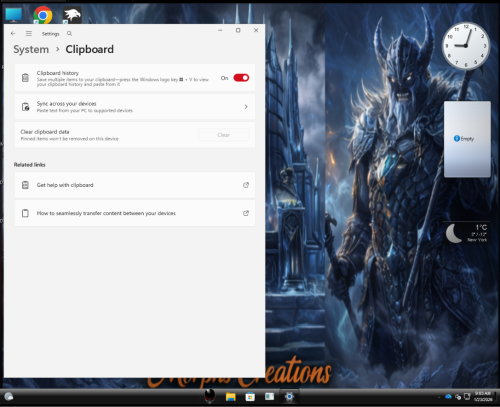The width and height of the screenshot is (500, 407).
Task: Go back with the Settings back arrow
Action: (x=13, y=33)
